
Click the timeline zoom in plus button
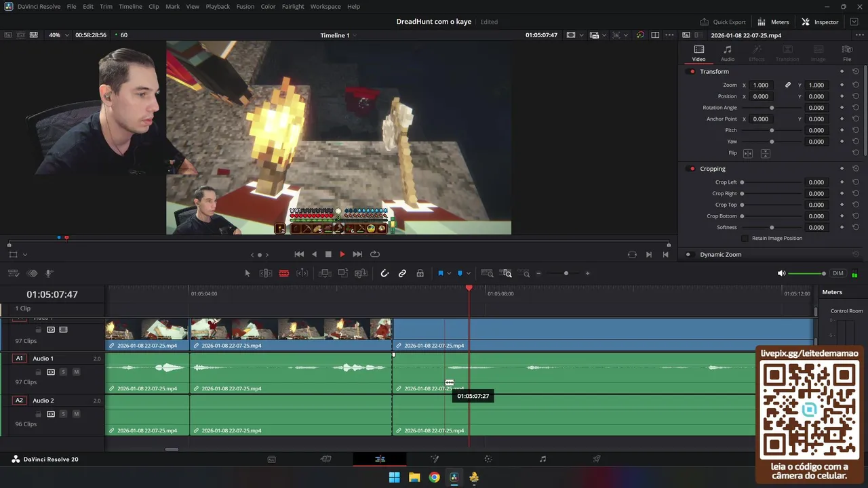coord(587,273)
